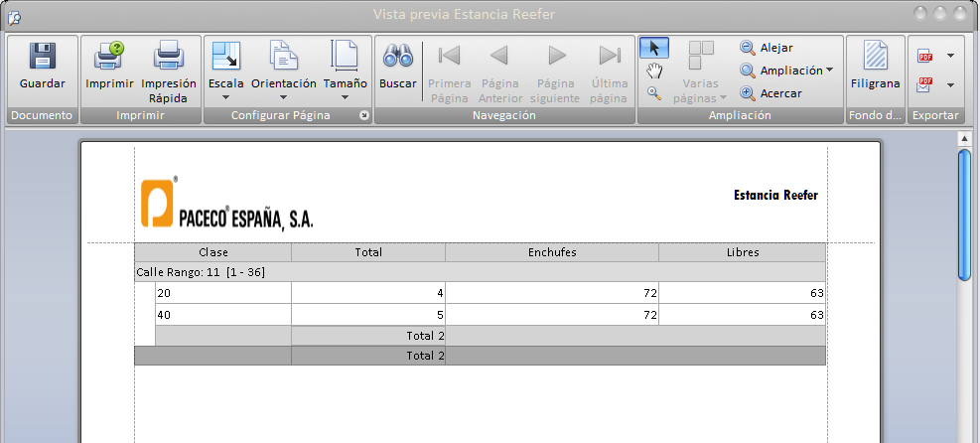Open the Tamaño page size menu
980x443 pixels.
click(345, 72)
